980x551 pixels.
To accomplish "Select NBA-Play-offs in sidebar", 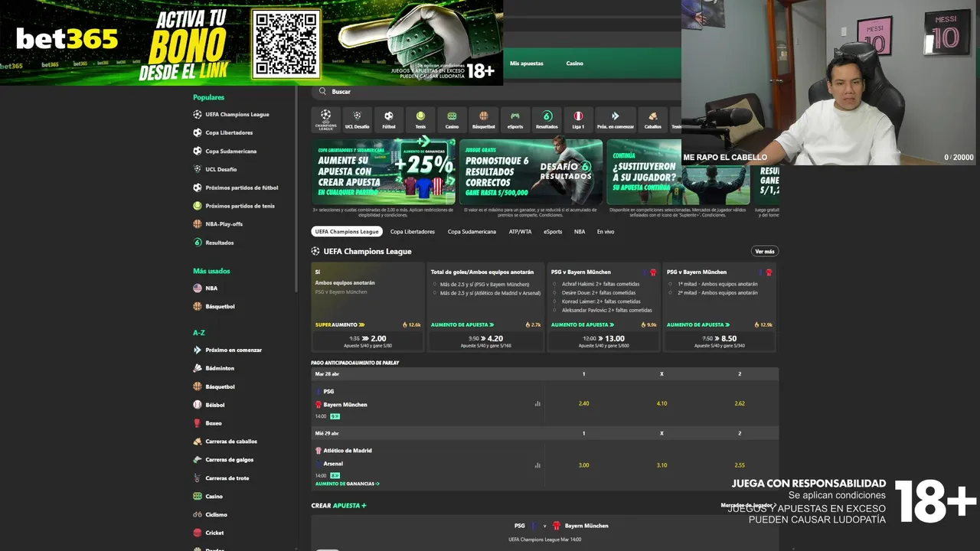I will [224, 224].
